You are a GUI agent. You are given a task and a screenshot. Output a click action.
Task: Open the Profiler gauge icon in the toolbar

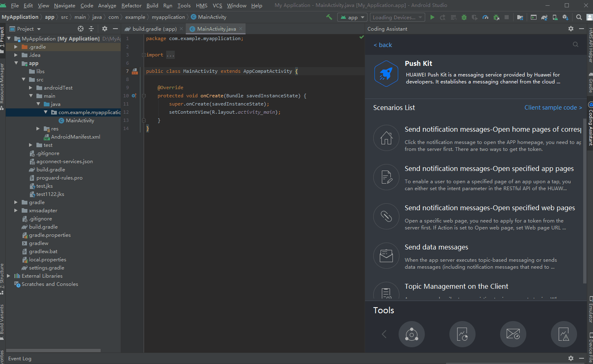[x=485, y=17]
